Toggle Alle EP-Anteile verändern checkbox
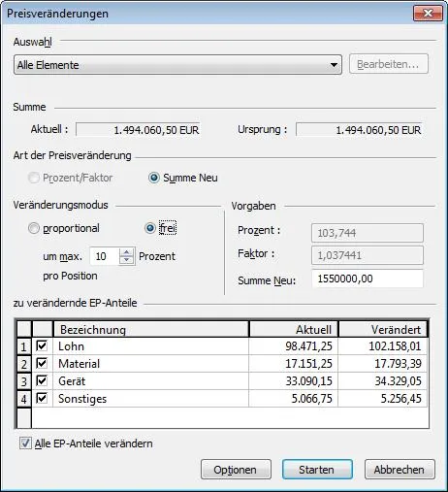 25,443
